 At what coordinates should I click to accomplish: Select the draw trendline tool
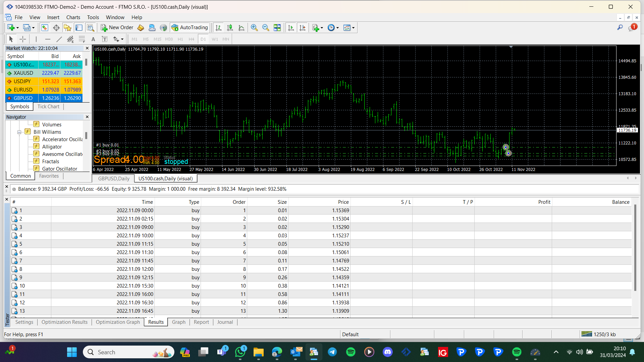click(x=59, y=39)
